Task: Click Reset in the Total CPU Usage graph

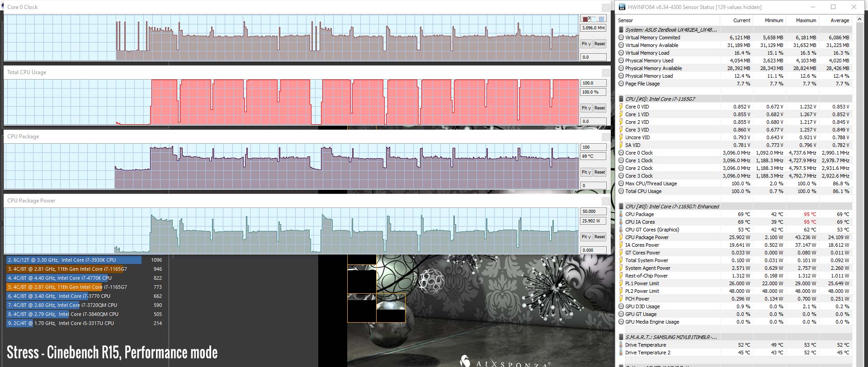Action: pyautogui.click(x=599, y=108)
